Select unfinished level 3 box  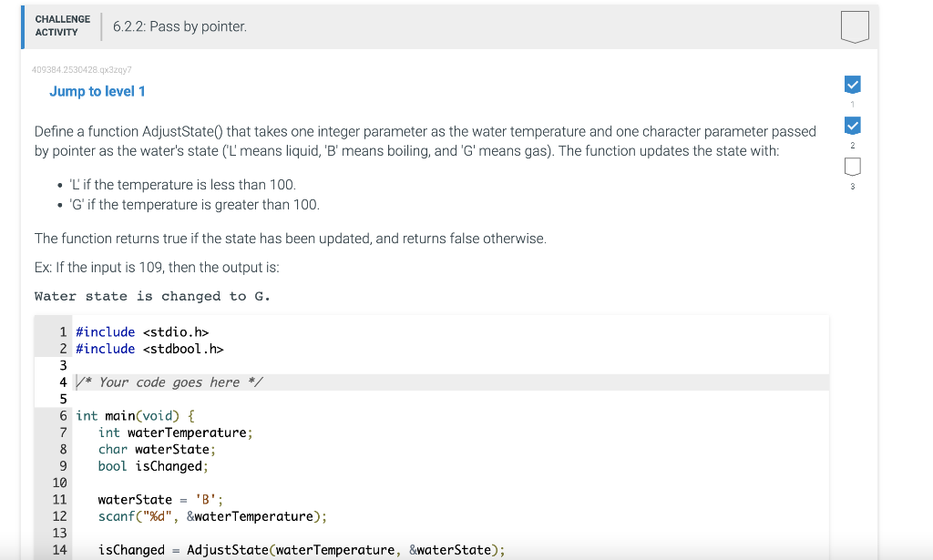[852, 167]
